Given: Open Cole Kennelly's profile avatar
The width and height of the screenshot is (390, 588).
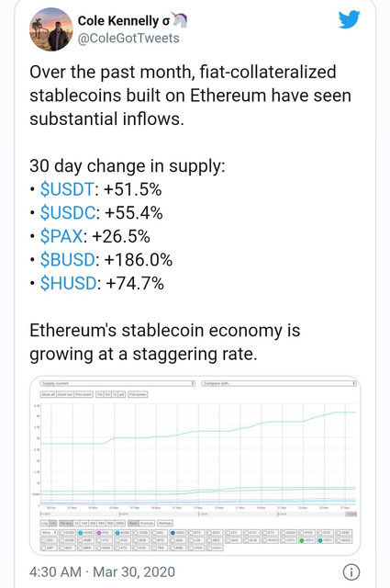Looking at the screenshot, I should [x=51, y=29].
